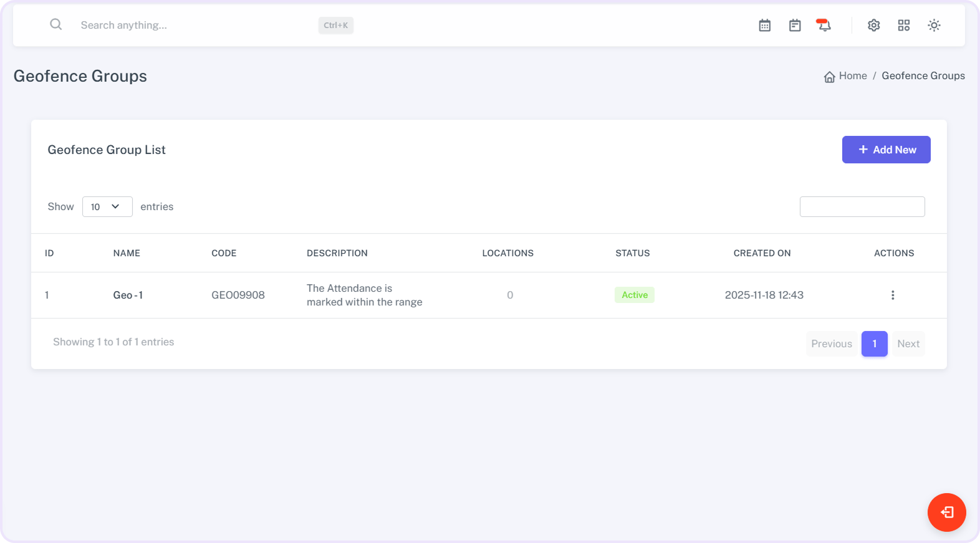
Task: Open actions menu for Geo-1 row
Action: pos(893,295)
